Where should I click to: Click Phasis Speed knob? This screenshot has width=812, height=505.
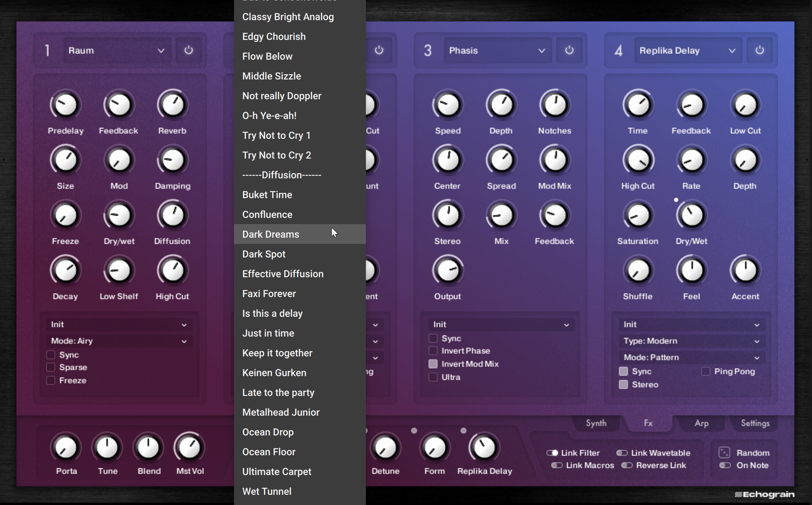[448, 105]
